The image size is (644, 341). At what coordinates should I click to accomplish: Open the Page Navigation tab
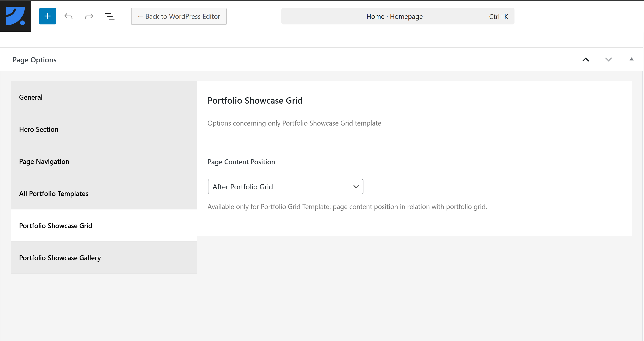(104, 161)
